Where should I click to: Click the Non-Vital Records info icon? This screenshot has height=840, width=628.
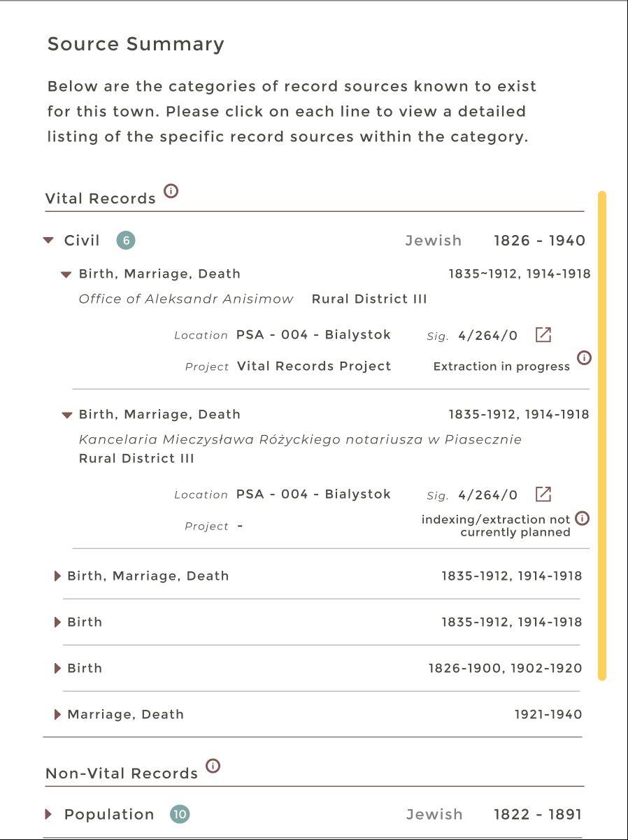[x=213, y=766]
